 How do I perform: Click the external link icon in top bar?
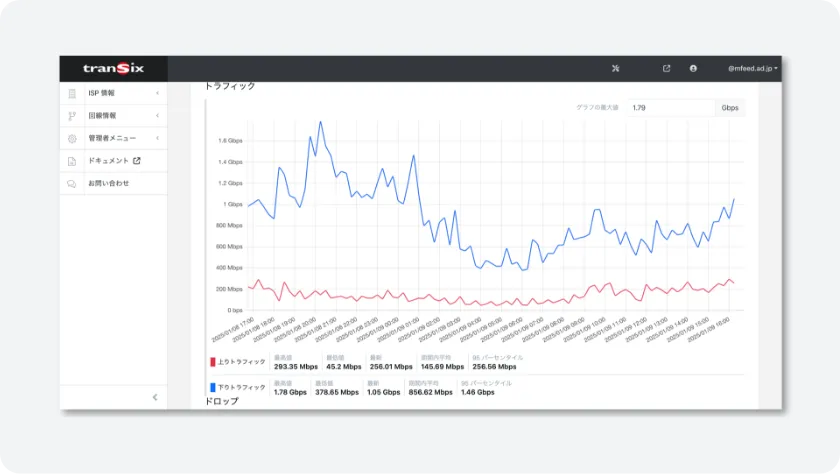click(667, 69)
